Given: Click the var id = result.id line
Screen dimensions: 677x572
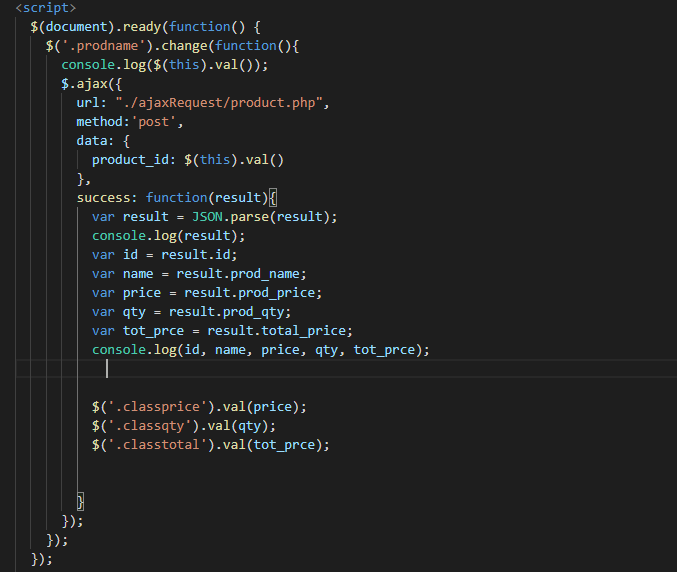Looking at the screenshot, I should (x=165, y=255).
